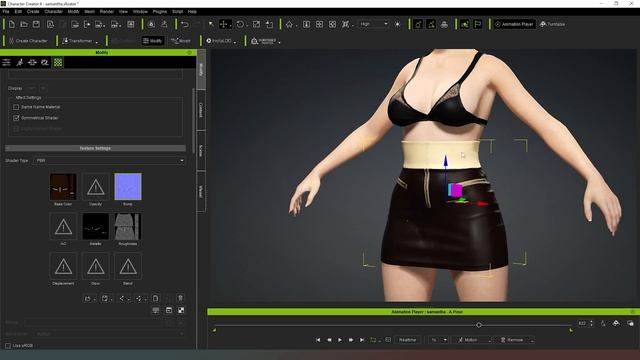
Task: Click the Edit Pose icon
Action: pyautogui.click(x=418, y=24)
